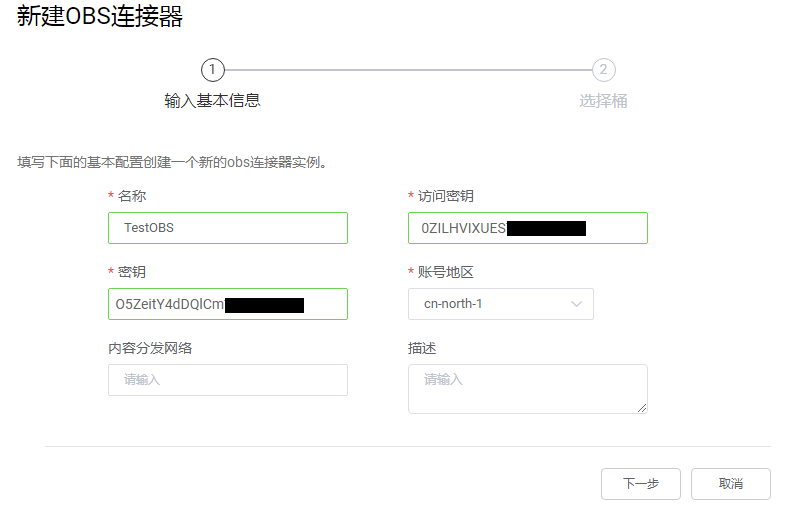Click the 访问密钥 access key input field
Image resolution: width=797 pixels, height=509 pixels.
point(528,228)
